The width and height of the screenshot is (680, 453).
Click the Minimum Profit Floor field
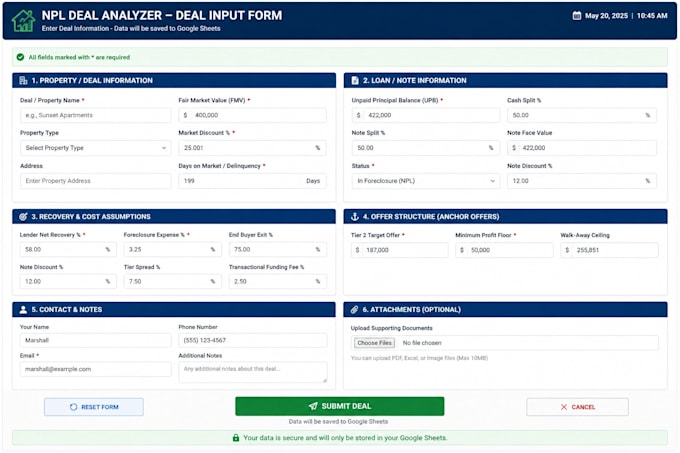[x=504, y=250]
